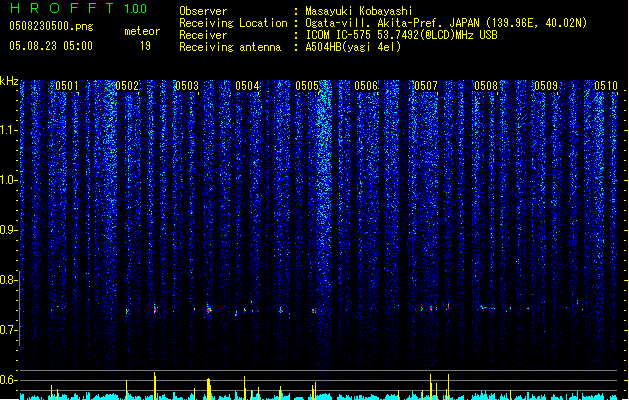The height and width of the screenshot is (400, 629).
Task: Click the 'meteor' label
Action: pos(142,31)
